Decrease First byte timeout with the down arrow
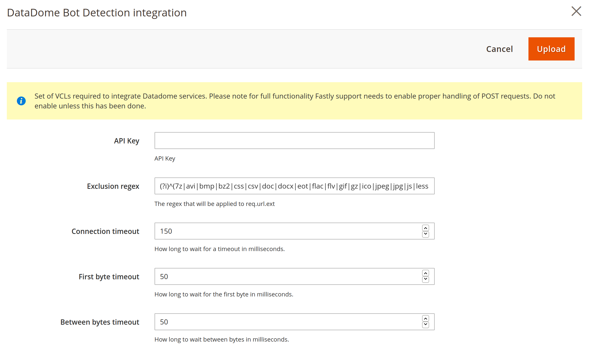Image resolution: width=593 pixels, height=364 pixels. 425,279
